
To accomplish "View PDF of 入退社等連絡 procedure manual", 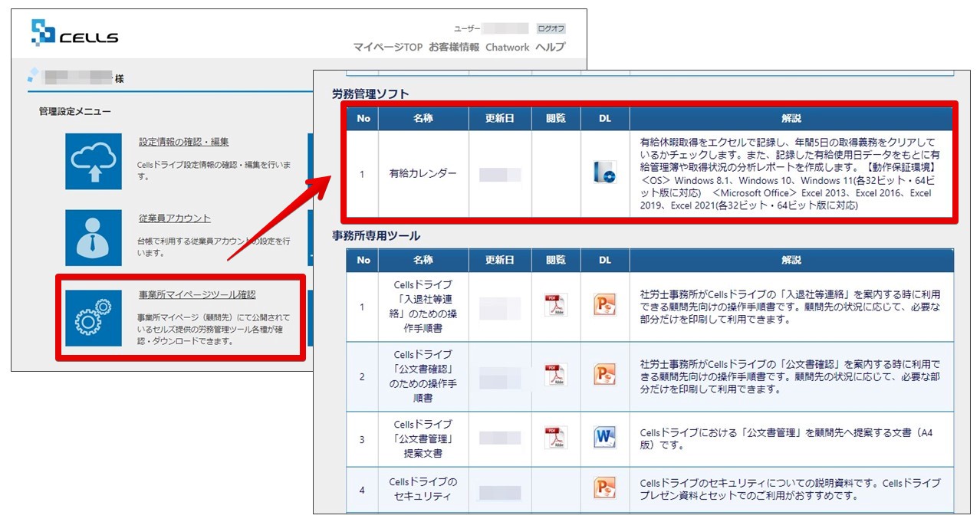I will 556,305.
